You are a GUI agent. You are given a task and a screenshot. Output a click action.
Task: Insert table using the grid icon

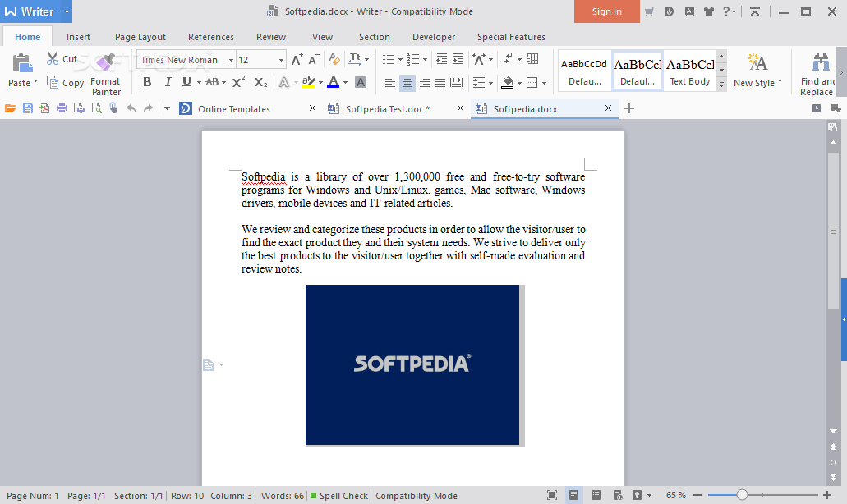click(x=532, y=59)
